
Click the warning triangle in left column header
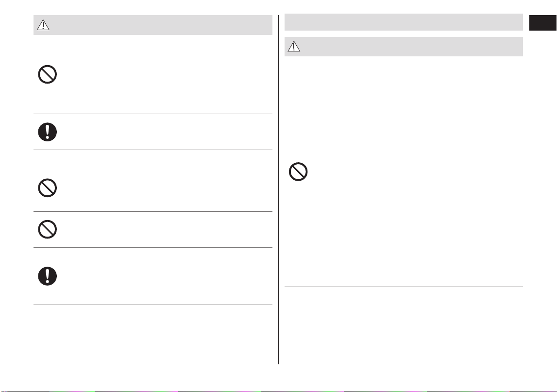[x=43, y=25]
